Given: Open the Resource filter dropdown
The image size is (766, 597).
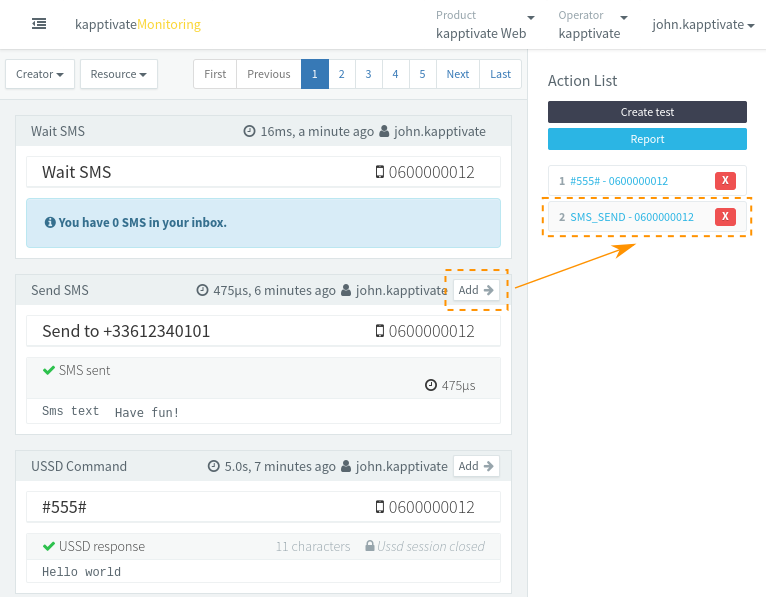Looking at the screenshot, I should point(118,74).
